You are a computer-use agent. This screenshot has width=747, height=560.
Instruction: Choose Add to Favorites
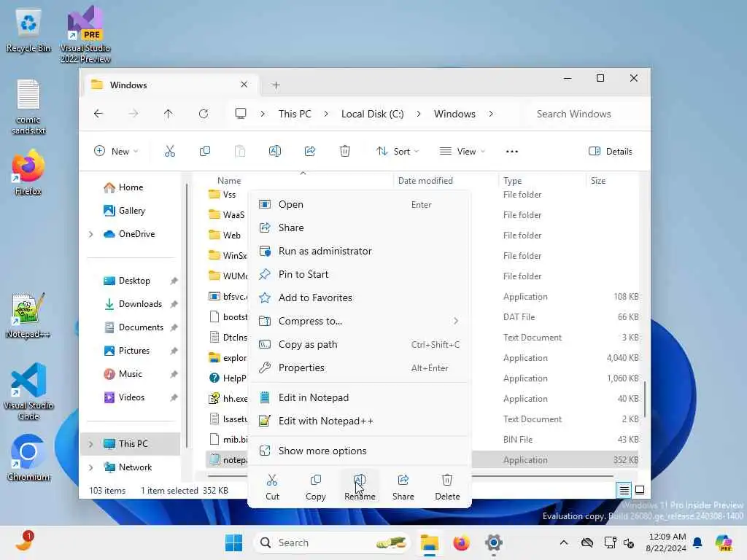click(x=360, y=297)
